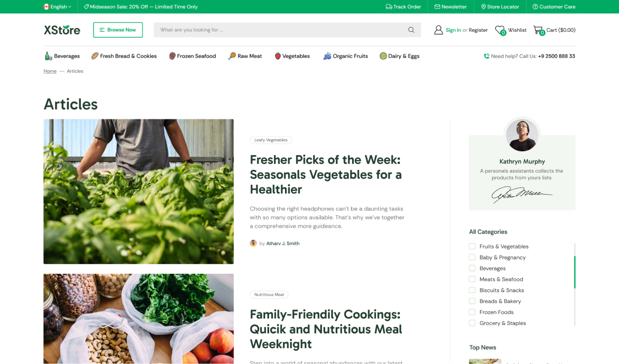Image resolution: width=619 pixels, height=364 pixels.
Task: Open Customer Care help icon
Action: pyautogui.click(x=535, y=7)
